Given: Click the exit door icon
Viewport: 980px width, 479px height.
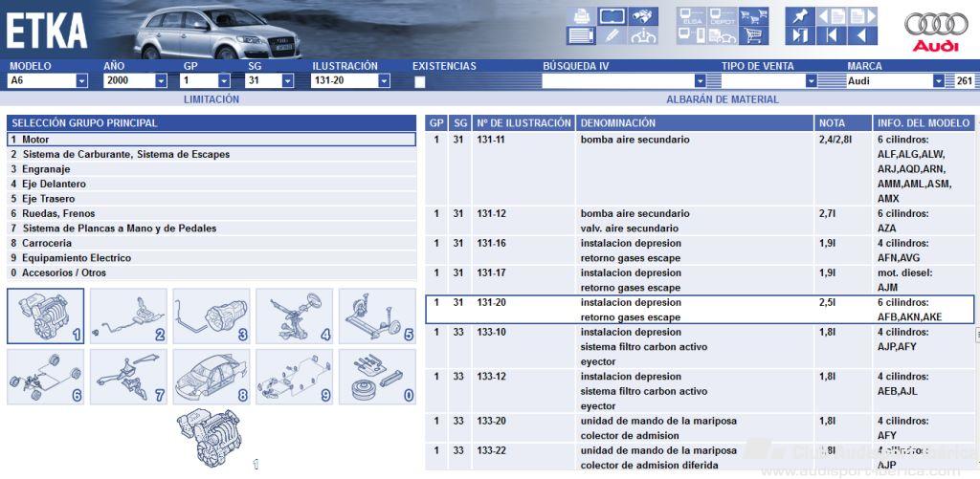Looking at the screenshot, I should [x=800, y=35].
